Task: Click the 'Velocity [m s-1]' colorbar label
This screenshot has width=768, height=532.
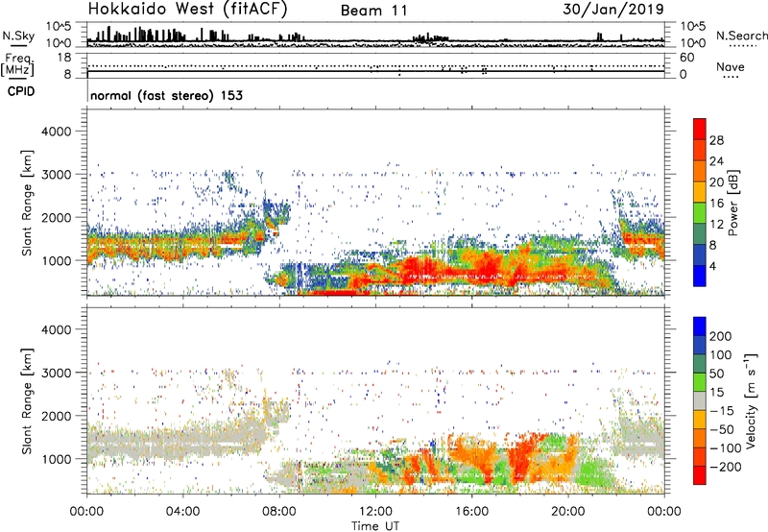Action: [x=751, y=400]
